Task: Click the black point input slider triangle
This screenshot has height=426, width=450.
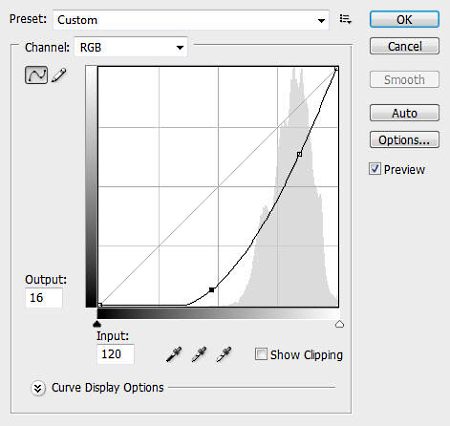Action: [97, 324]
